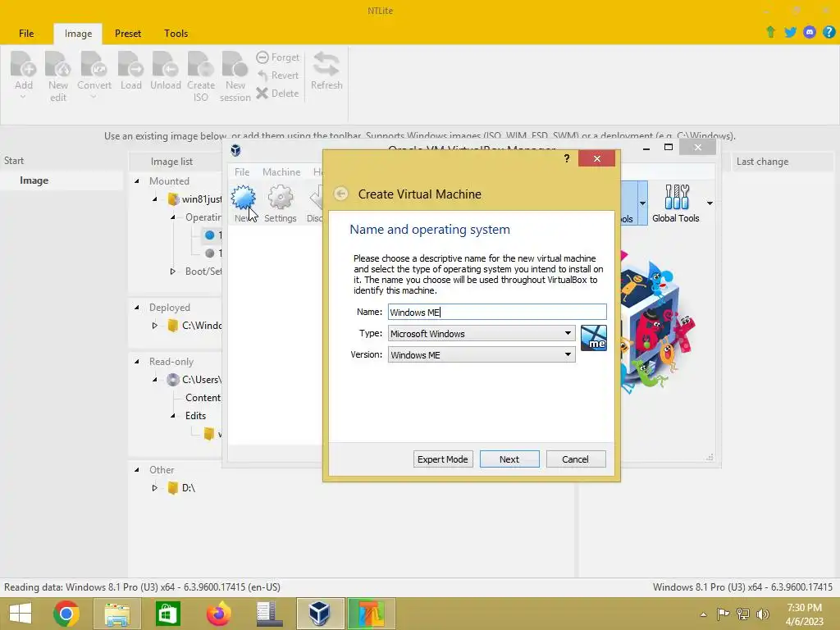Open Chrome from the taskbar

point(66,614)
